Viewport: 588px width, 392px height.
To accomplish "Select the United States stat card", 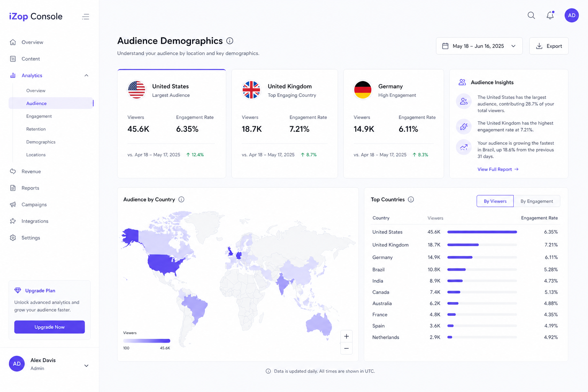I will [x=171, y=124].
